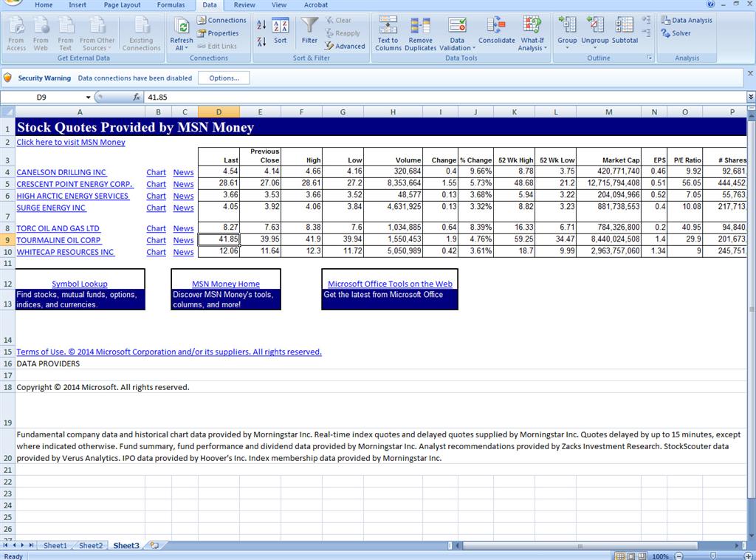The height and width of the screenshot is (560, 756).
Task: Open Advanced filter options
Action: coord(345,47)
